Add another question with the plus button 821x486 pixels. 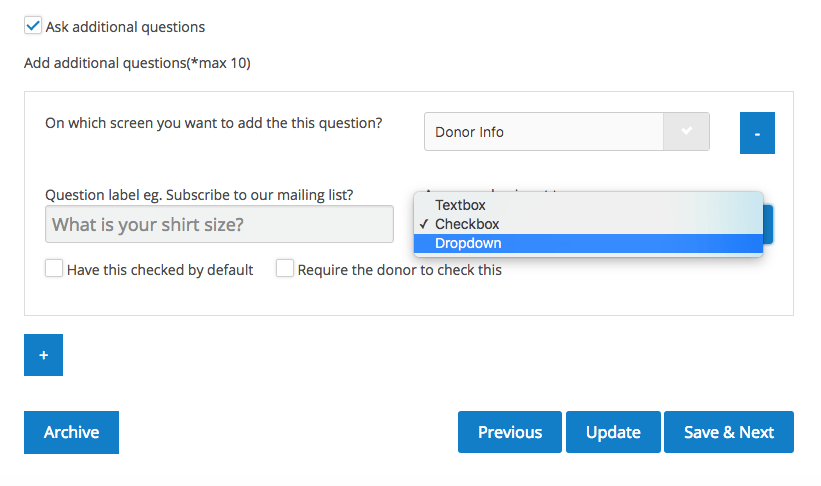[x=43, y=355]
